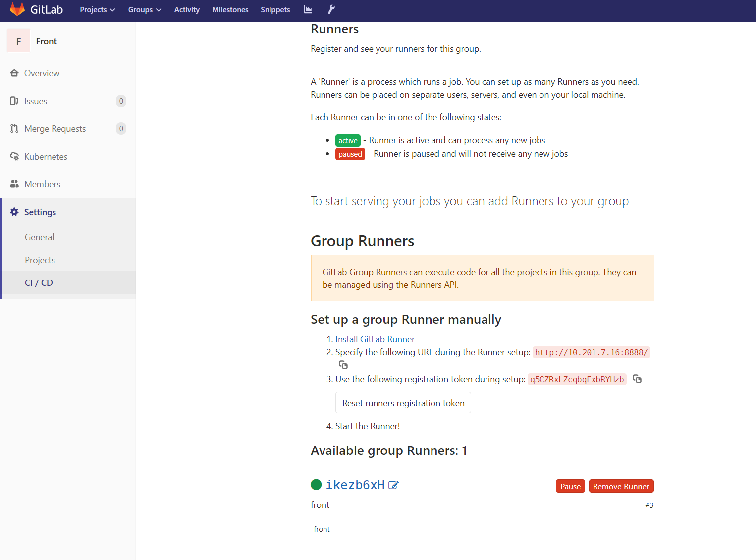Click Reset runners registration token
Image resolution: width=756 pixels, height=560 pixels.
403,402
